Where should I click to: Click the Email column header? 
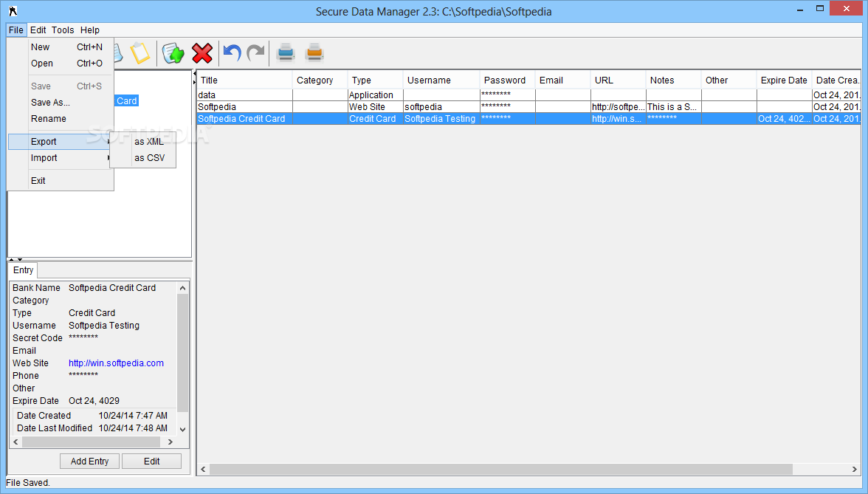click(563, 80)
